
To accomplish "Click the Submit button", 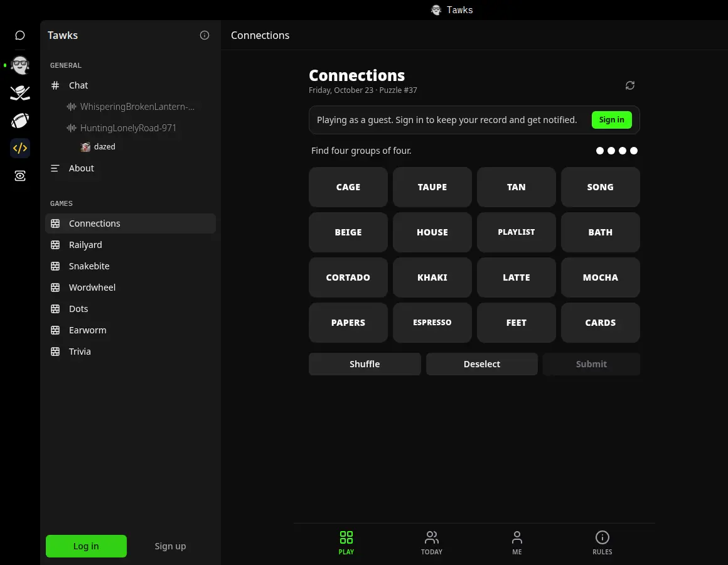I will click(x=591, y=364).
